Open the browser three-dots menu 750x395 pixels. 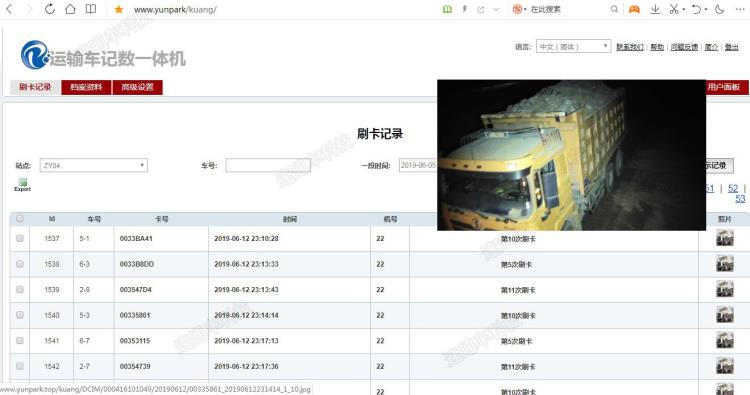740,9
